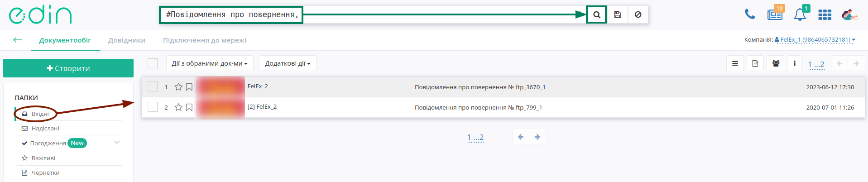The width and height of the screenshot is (868, 182).
Task: Star the ftp_799_1 document
Action: 178,107
